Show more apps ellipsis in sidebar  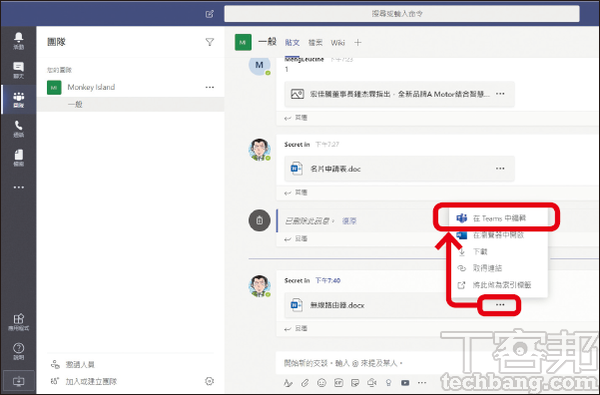tap(18, 187)
